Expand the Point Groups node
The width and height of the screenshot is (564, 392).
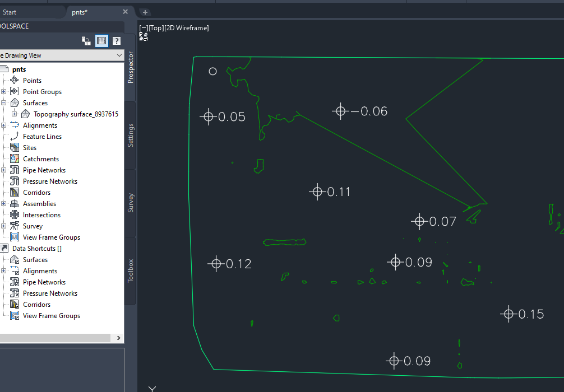pyautogui.click(x=3, y=92)
